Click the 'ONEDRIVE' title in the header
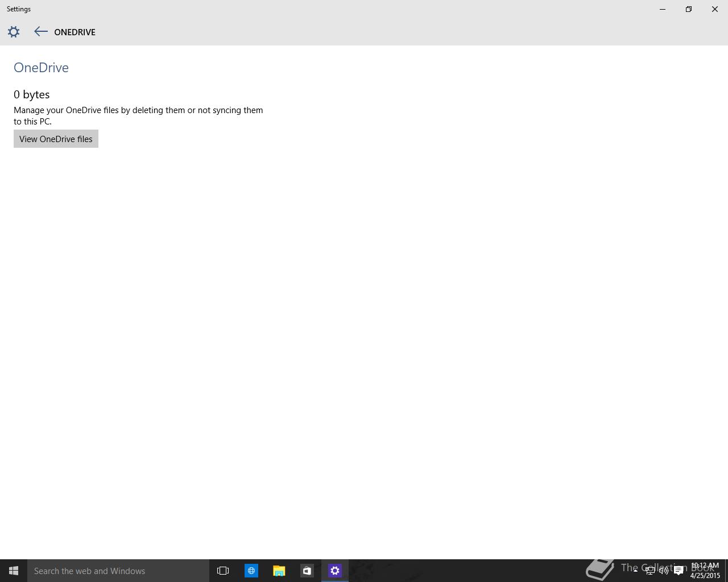Image resolution: width=728 pixels, height=582 pixels. (x=75, y=32)
